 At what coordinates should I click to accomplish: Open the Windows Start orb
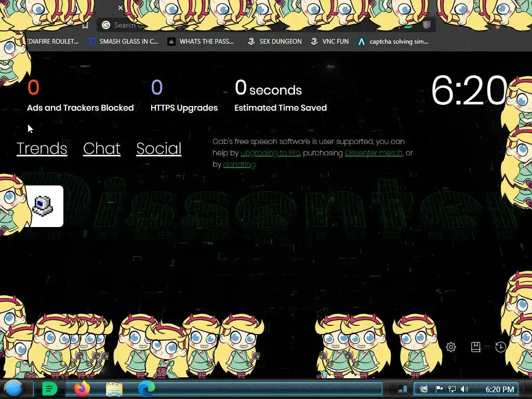pyautogui.click(x=14, y=389)
